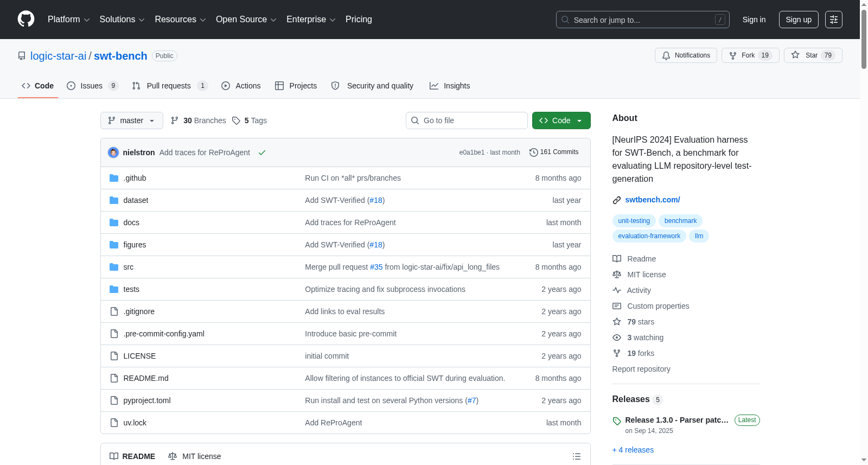The width and height of the screenshot is (868, 465).
Task: Click the uv.lock file icon
Action: pos(114,423)
